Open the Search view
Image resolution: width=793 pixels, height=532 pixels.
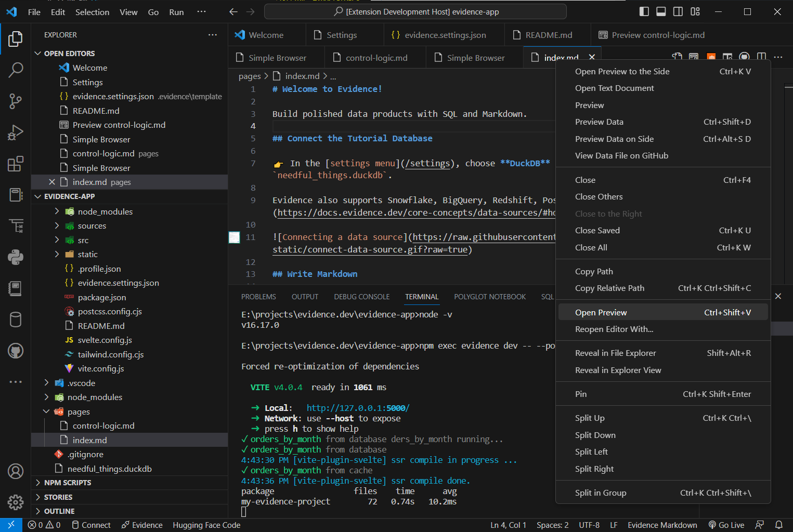(x=16, y=70)
